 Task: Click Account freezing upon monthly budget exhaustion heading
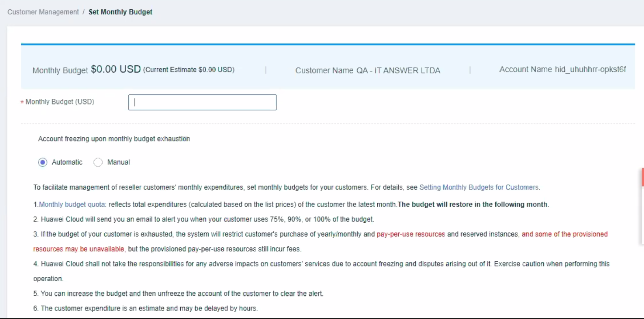114,139
